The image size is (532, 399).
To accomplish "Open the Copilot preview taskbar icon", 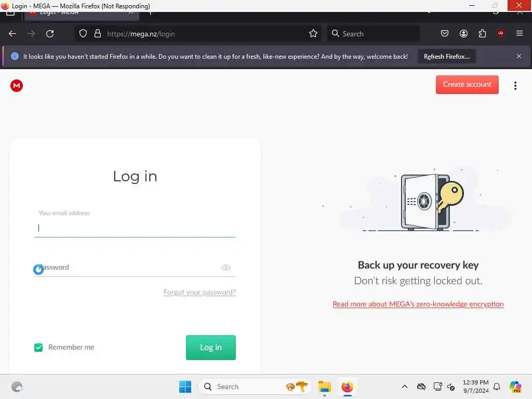I will (515, 387).
